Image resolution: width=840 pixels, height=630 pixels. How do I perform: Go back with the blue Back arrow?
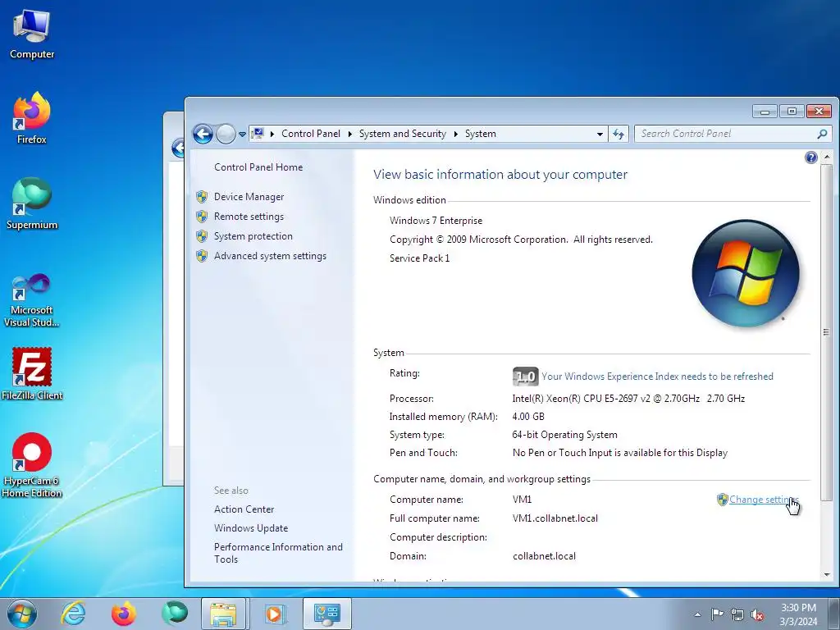coord(203,134)
